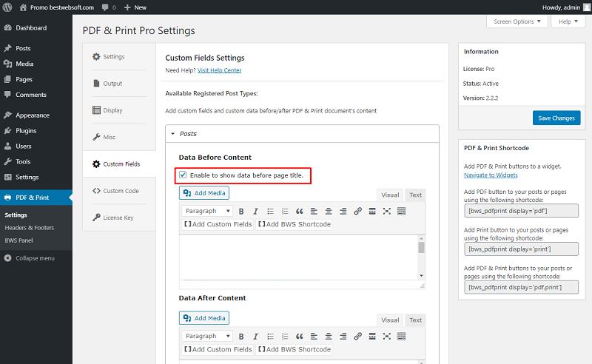The height and width of the screenshot is (364, 592).
Task: Open Headers & Footers submenu
Action: click(30, 228)
